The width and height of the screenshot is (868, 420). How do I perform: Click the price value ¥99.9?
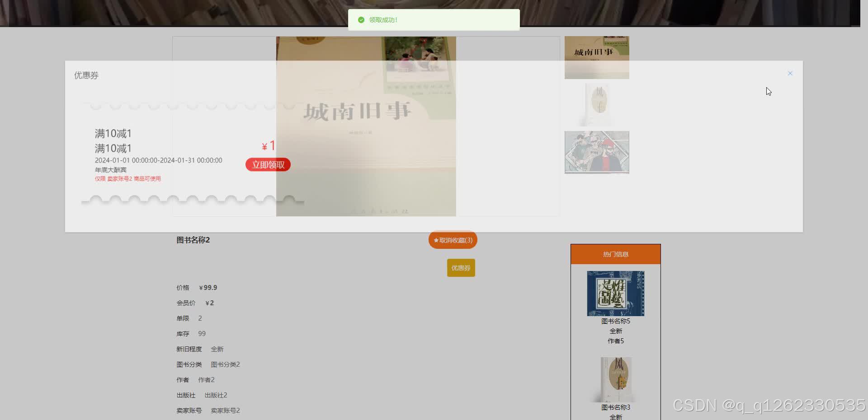tap(208, 288)
